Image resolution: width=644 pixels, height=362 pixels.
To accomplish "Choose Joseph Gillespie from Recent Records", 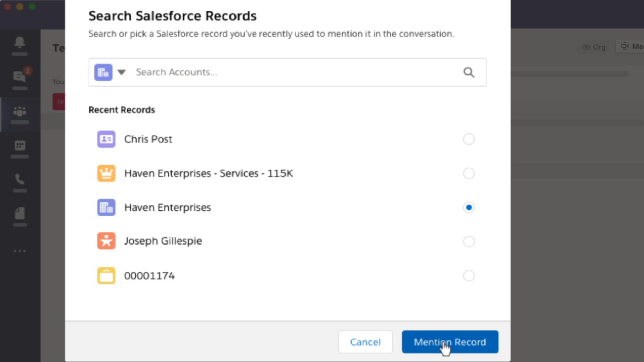I will coord(163,241).
